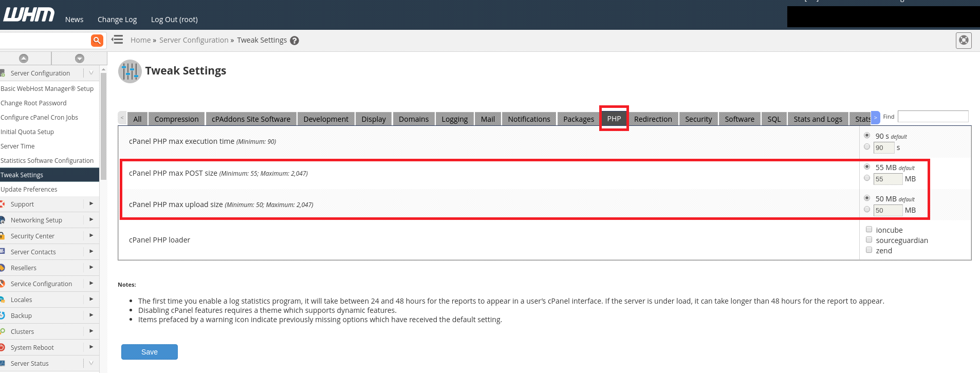Open Configure cPanel Cron Jobs
The width and height of the screenshot is (980, 373).
click(x=39, y=117)
